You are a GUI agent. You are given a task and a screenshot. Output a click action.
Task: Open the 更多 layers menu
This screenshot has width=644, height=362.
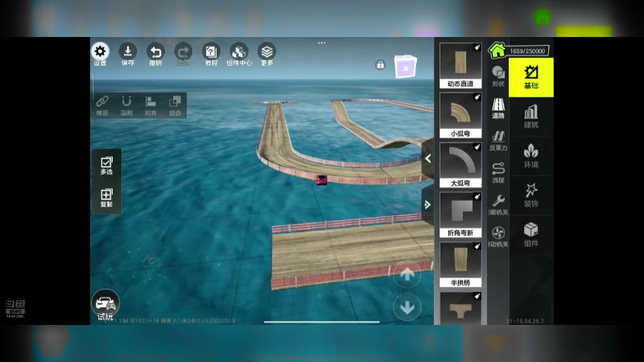coord(267,54)
